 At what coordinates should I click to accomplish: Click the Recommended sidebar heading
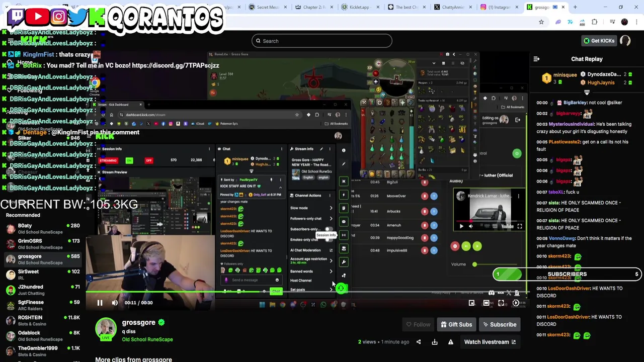point(23,215)
